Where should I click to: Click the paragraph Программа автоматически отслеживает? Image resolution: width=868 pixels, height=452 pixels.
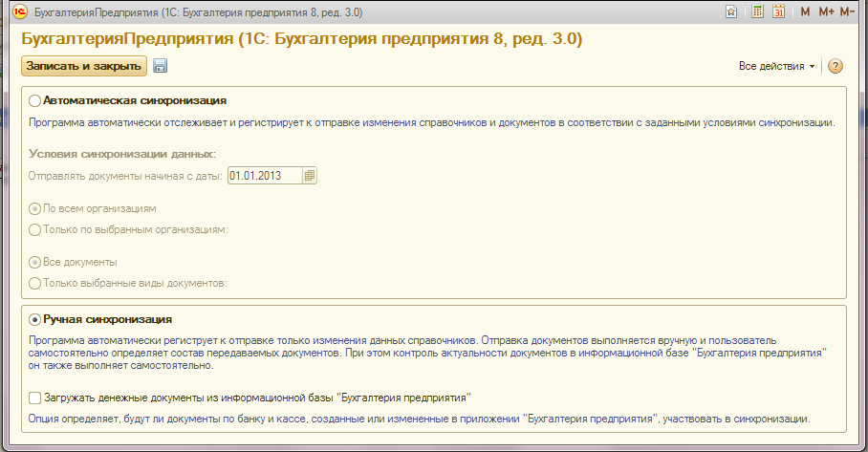tap(432, 123)
